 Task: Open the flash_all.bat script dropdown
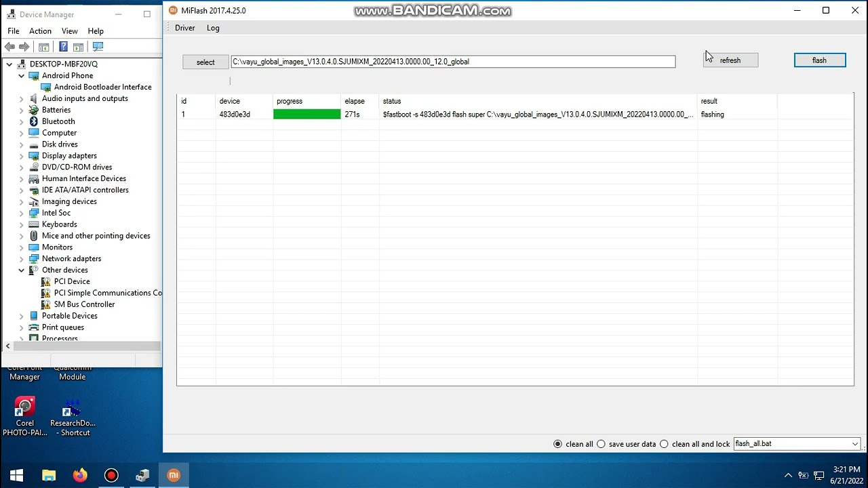click(x=855, y=444)
